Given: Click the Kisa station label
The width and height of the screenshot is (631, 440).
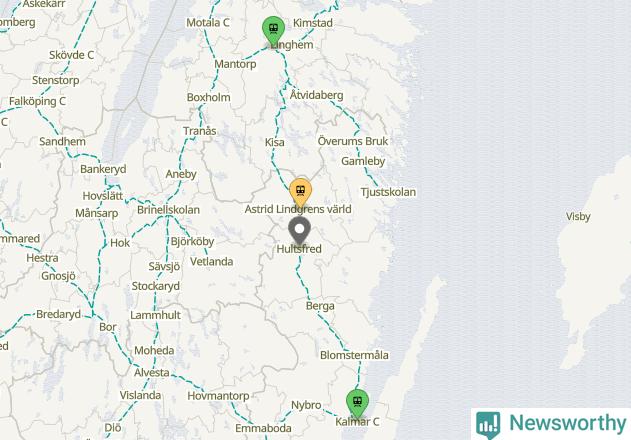Looking at the screenshot, I should click(274, 142).
